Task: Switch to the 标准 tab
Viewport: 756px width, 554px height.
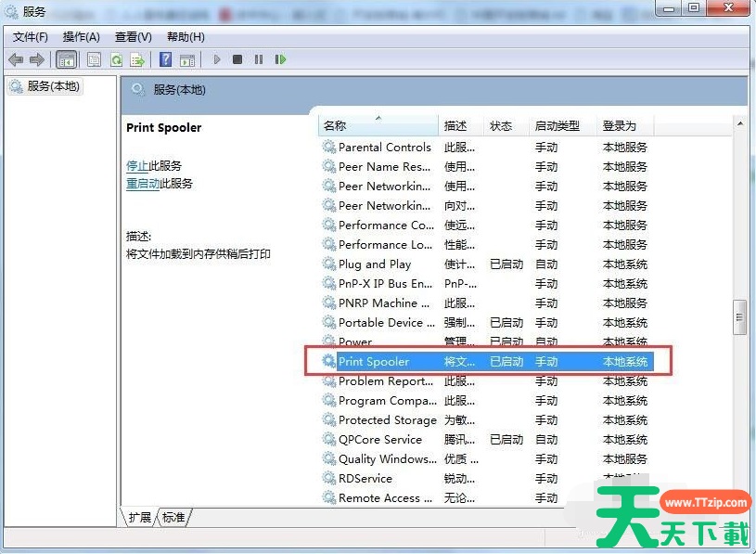Action: (173, 518)
